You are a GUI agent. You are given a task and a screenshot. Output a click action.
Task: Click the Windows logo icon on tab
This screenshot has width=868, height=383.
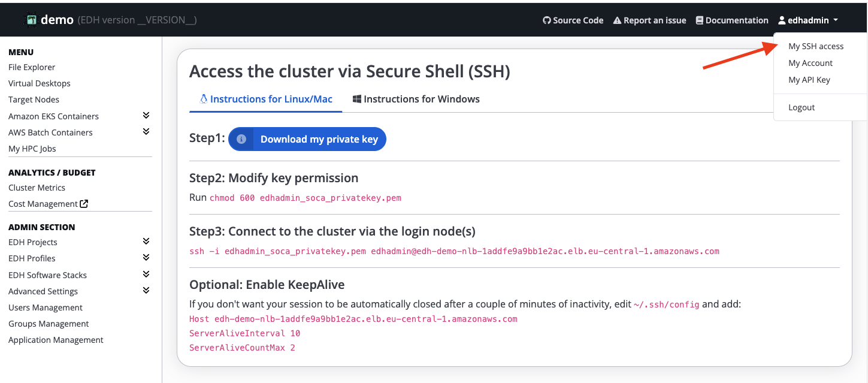coord(357,99)
